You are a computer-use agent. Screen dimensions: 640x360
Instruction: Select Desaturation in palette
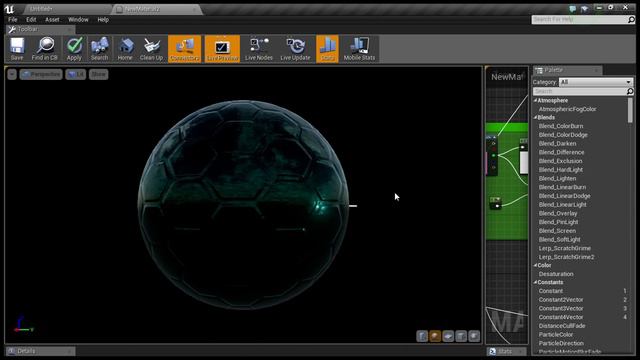pos(556,274)
